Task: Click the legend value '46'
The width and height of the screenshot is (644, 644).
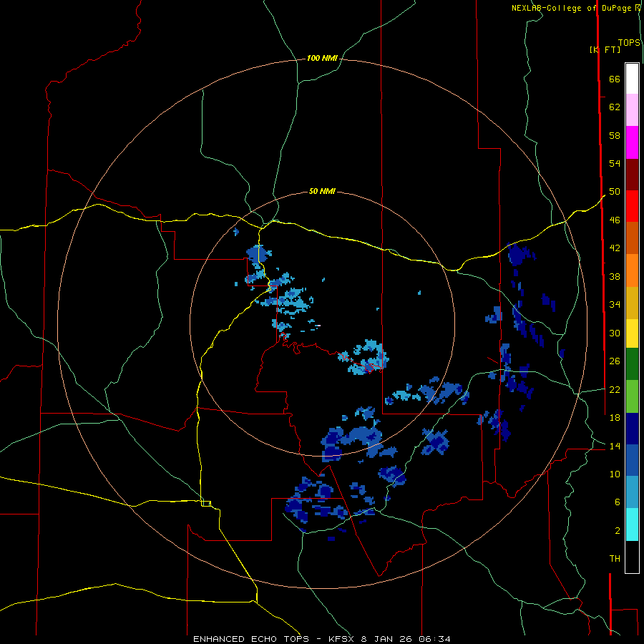Action: (x=615, y=220)
